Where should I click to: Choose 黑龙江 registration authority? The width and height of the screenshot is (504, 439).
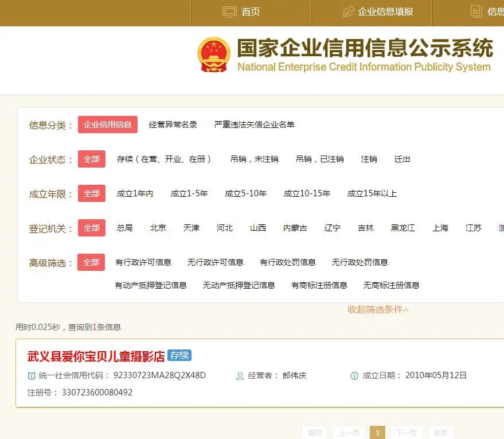[x=403, y=228]
